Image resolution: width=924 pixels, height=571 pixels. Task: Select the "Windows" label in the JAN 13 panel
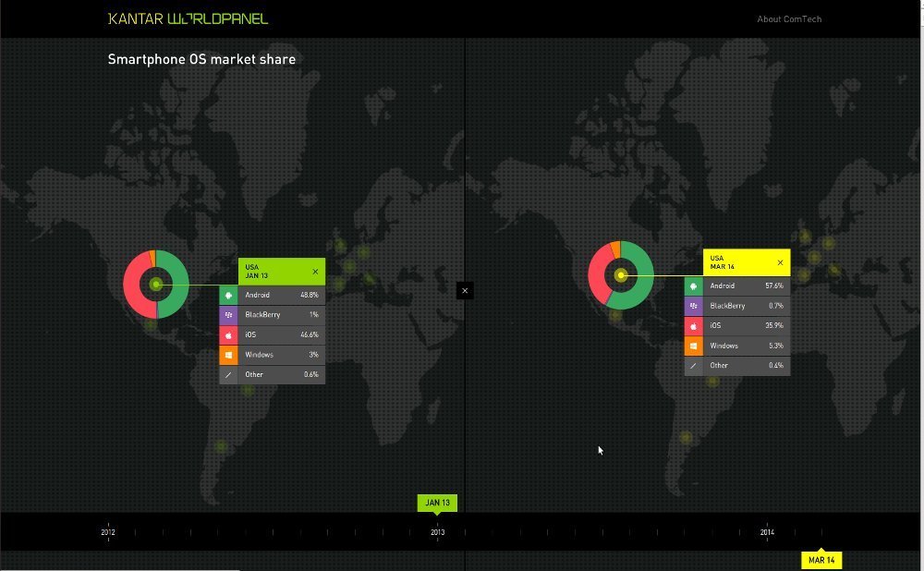(260, 355)
